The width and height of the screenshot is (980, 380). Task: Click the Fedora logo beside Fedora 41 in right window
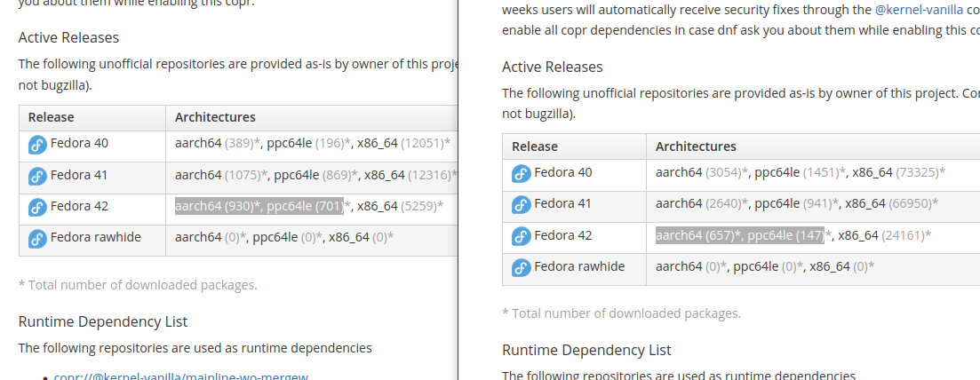[x=522, y=205]
